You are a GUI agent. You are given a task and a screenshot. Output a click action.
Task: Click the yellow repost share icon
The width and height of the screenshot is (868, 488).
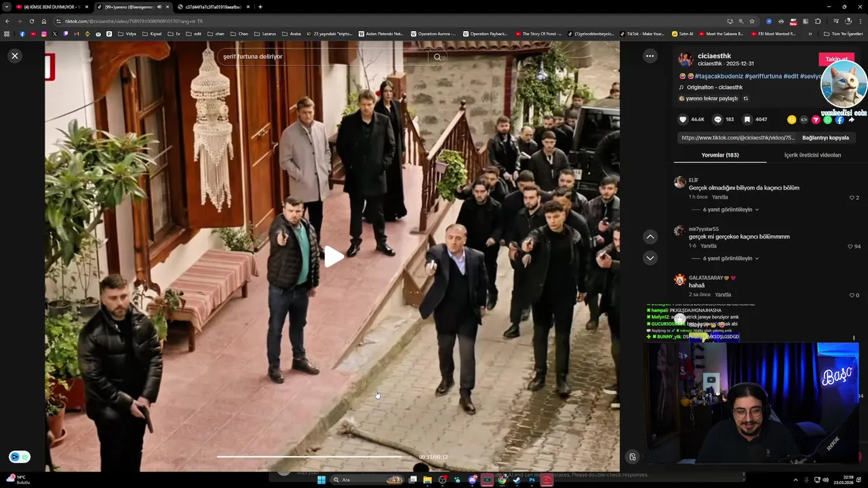[791, 119]
